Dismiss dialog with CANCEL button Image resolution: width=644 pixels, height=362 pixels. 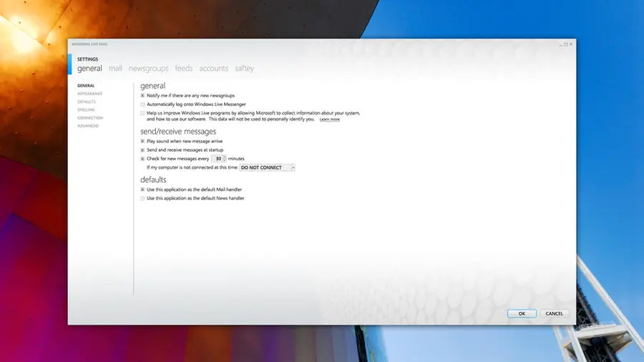tap(554, 313)
